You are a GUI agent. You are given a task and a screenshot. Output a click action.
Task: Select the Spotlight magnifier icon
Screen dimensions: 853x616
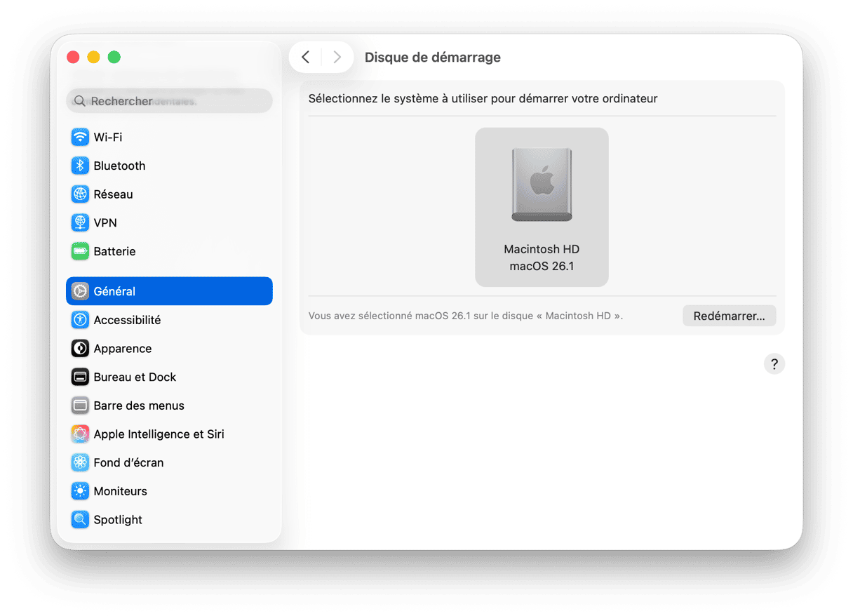coord(80,520)
